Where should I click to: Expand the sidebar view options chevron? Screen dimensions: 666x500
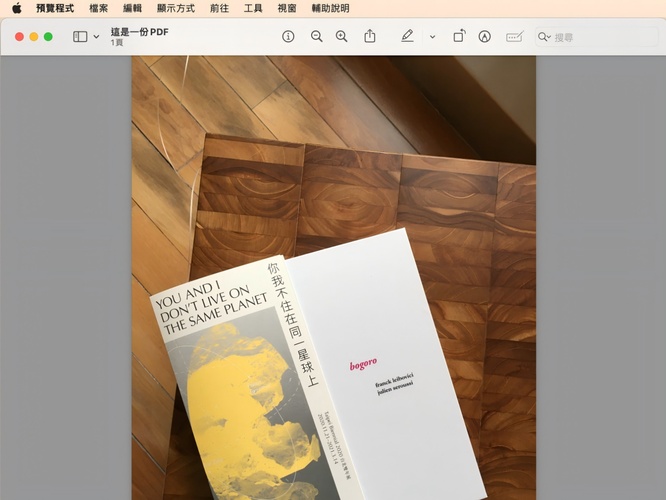(97, 37)
